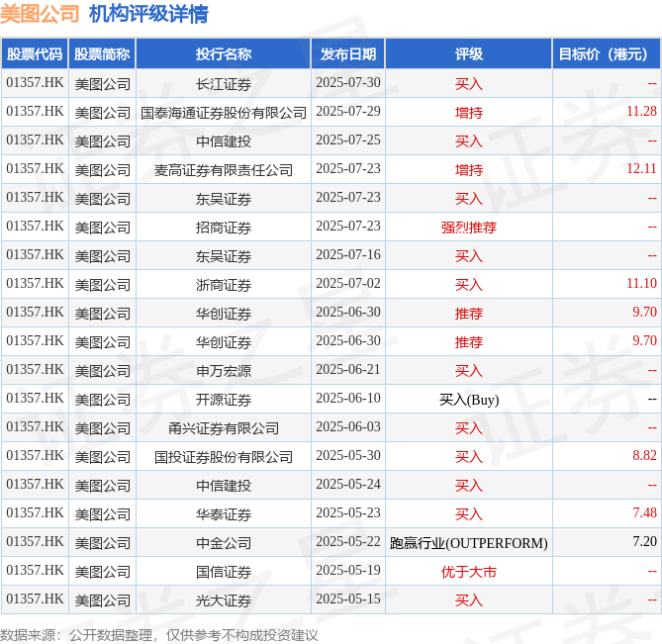Click the date 2025-06-21
This screenshot has height=644, width=662.
[348, 369]
